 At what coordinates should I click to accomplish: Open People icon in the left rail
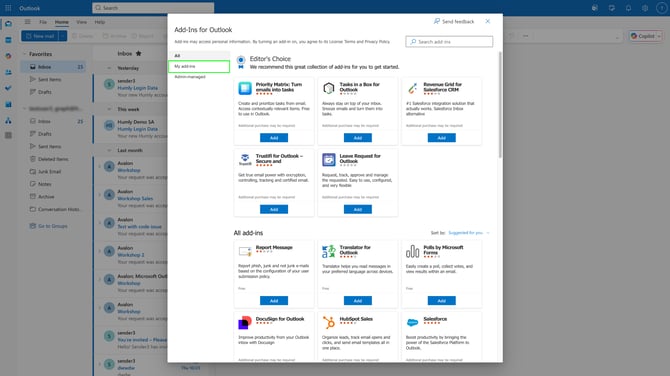tap(8, 72)
